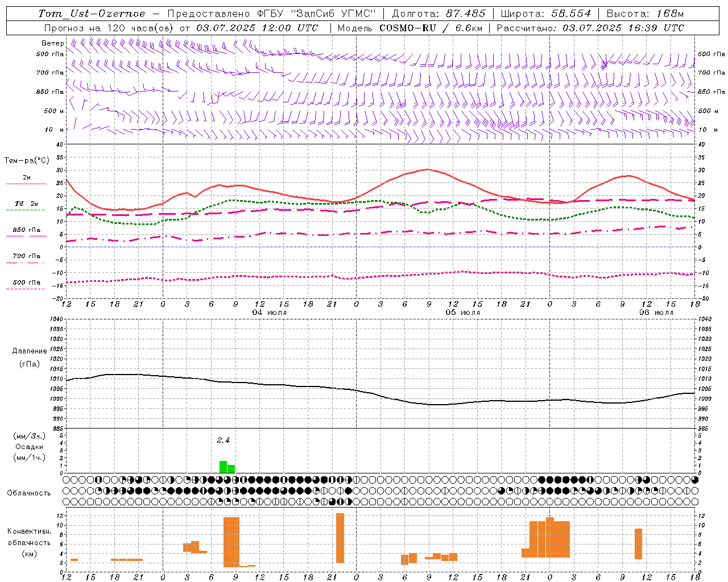728x582 pixels.
Task: Select the computed time 03.07.2025 16:39 UTC
Action: (x=623, y=28)
